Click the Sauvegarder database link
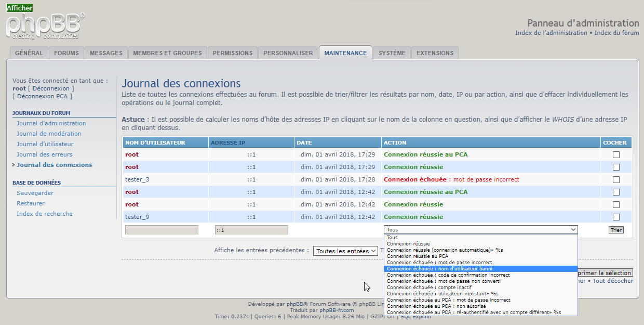The image size is (644, 325). point(35,193)
